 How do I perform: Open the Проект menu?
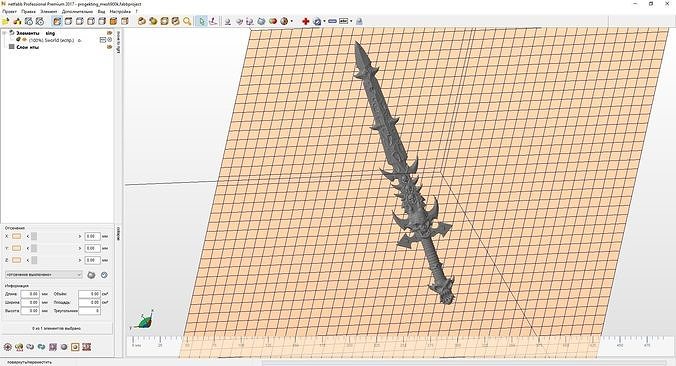click(x=9, y=12)
